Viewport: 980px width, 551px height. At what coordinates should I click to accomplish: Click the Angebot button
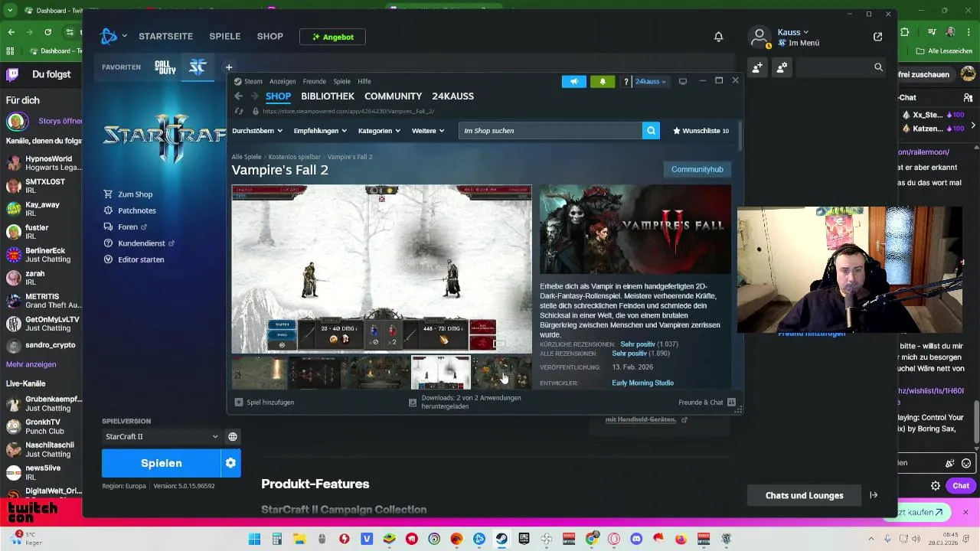coord(332,37)
